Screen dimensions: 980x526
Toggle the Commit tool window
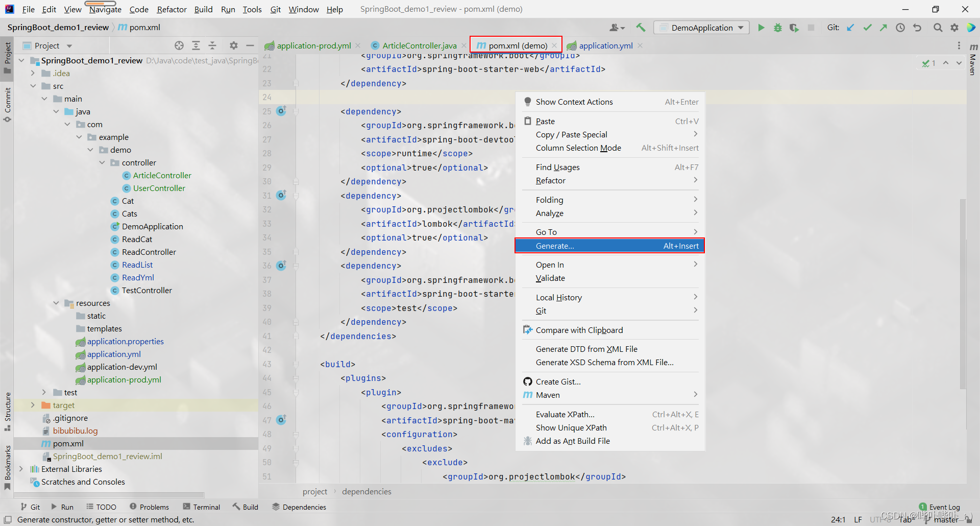(x=8, y=105)
